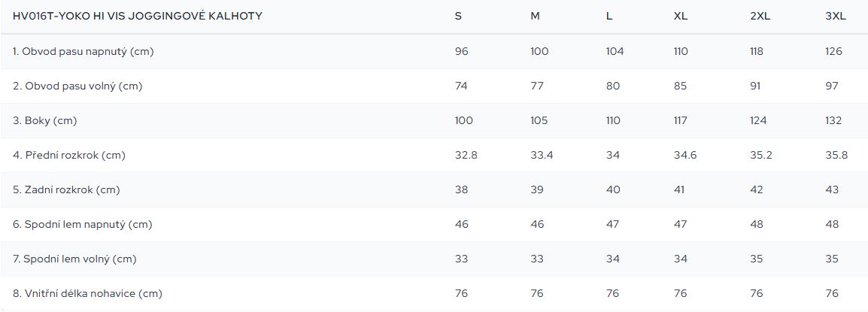Click the Boky (cm) row label
The image size is (868, 312).
click(45, 120)
